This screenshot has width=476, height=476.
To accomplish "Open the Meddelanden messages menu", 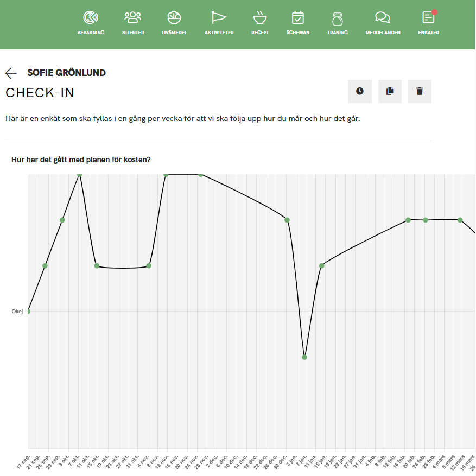I will (x=383, y=23).
